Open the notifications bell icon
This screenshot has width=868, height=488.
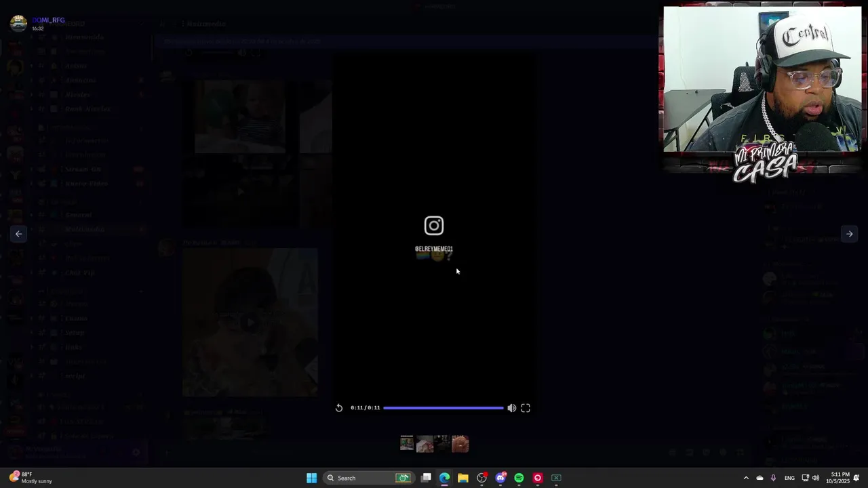click(x=856, y=478)
